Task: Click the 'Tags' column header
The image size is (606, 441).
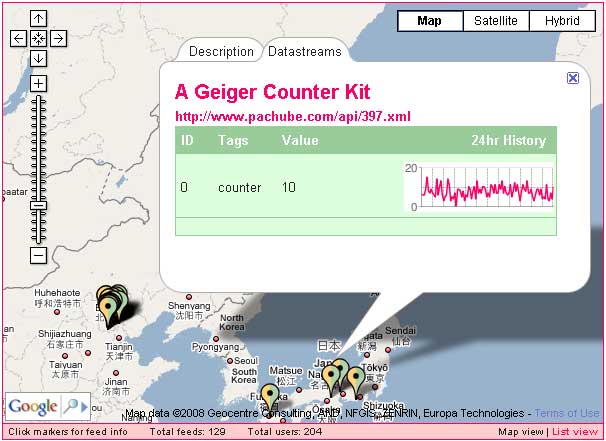Action: [x=233, y=140]
